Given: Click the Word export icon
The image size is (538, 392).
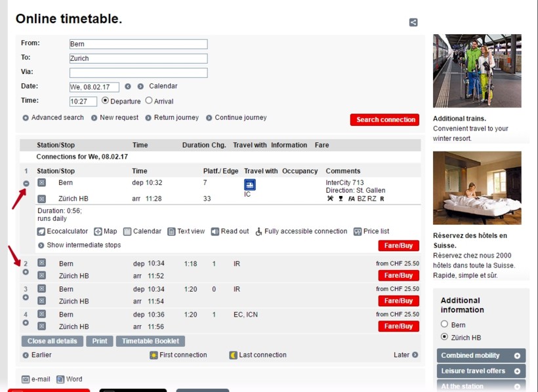Looking at the screenshot, I should coord(60,379).
